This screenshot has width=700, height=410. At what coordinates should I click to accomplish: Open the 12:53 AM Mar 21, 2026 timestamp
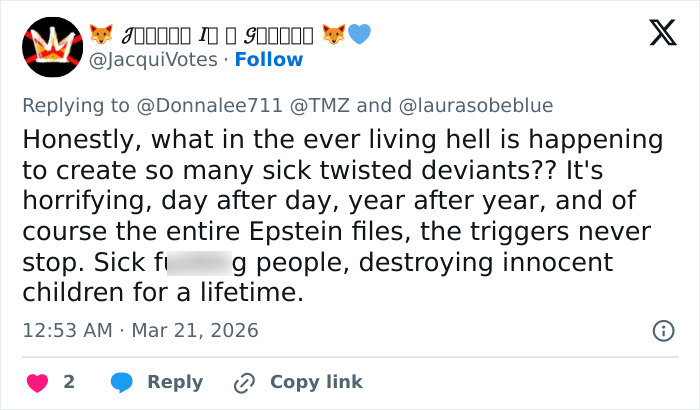(x=140, y=330)
